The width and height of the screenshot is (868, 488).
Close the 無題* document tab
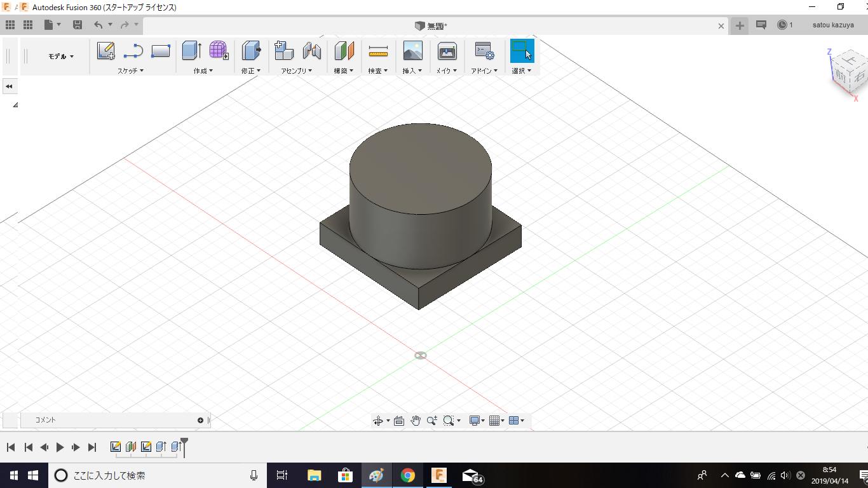tap(721, 26)
